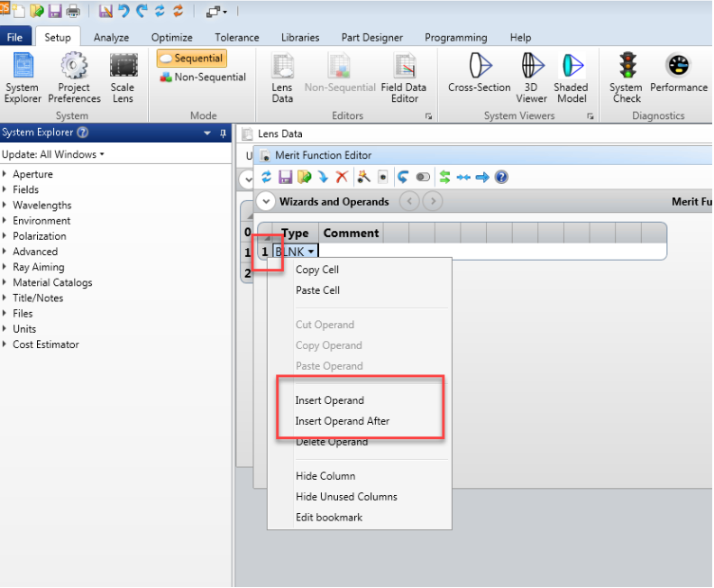
Task: Click the Merit Function Editor help icon
Action: click(x=502, y=177)
